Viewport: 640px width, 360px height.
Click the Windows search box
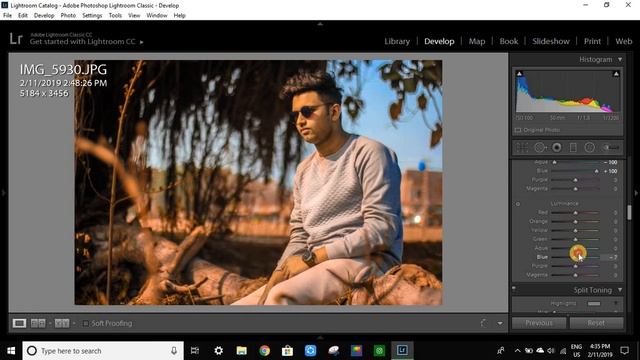(x=103, y=351)
